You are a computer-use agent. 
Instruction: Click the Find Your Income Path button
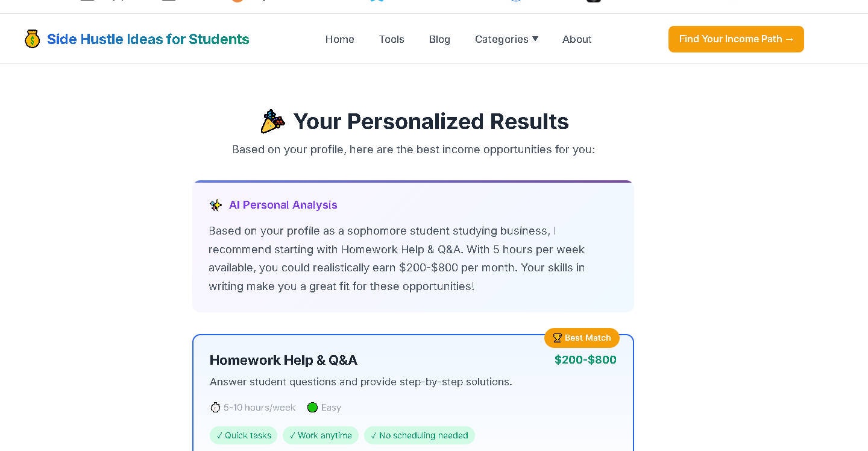(x=736, y=39)
